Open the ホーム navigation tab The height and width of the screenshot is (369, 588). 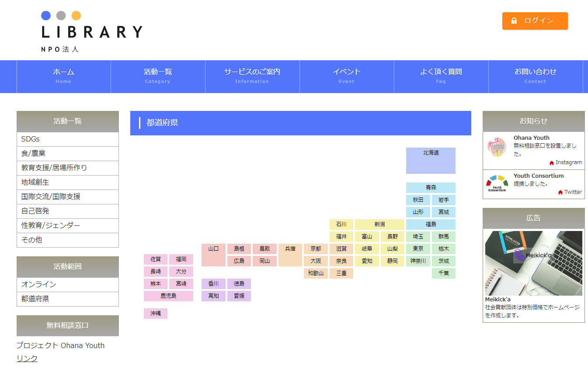pos(64,76)
